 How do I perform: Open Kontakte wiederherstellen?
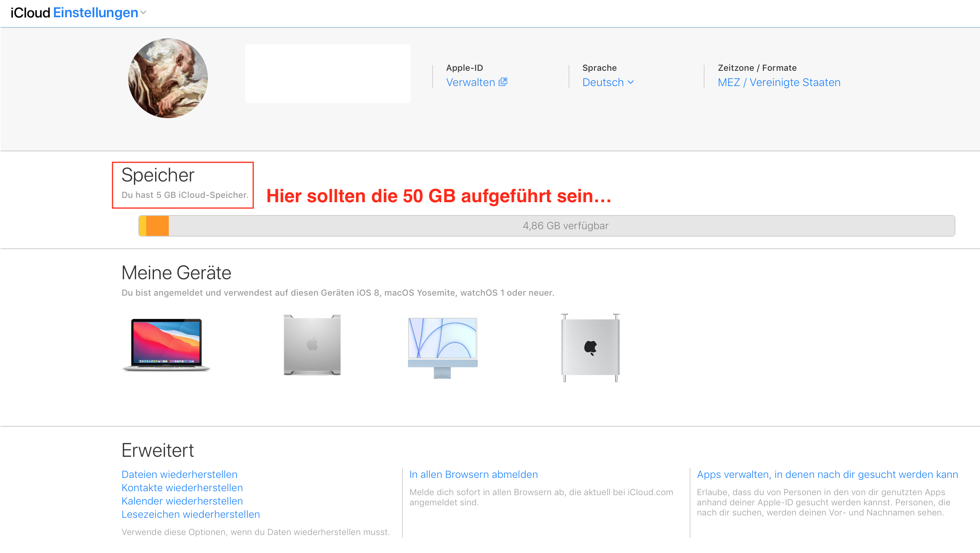coord(182,488)
